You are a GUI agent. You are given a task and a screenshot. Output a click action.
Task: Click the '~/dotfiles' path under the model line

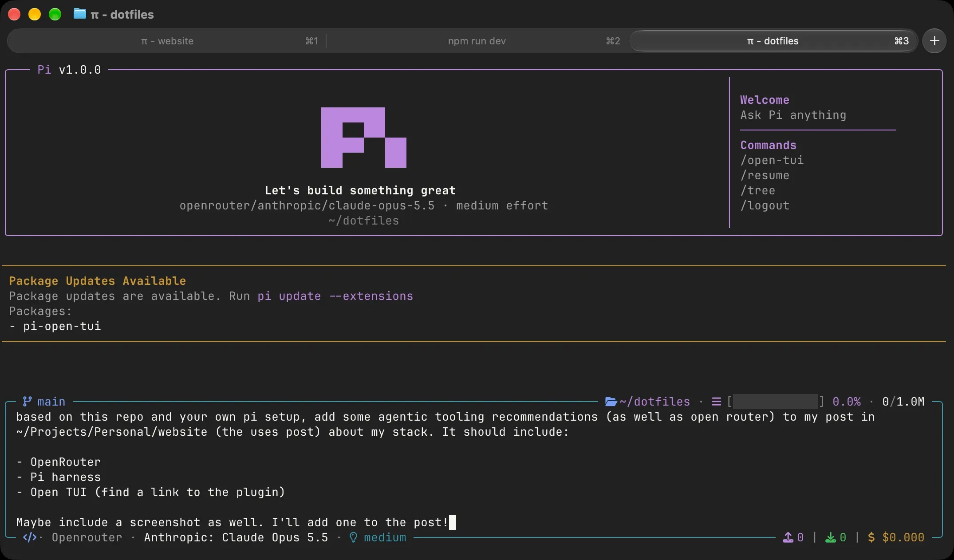(364, 221)
